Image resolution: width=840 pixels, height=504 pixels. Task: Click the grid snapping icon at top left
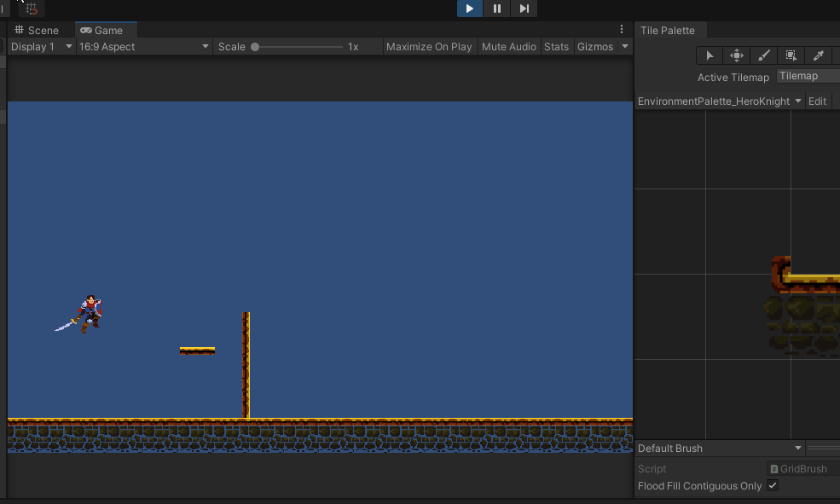coord(32,9)
